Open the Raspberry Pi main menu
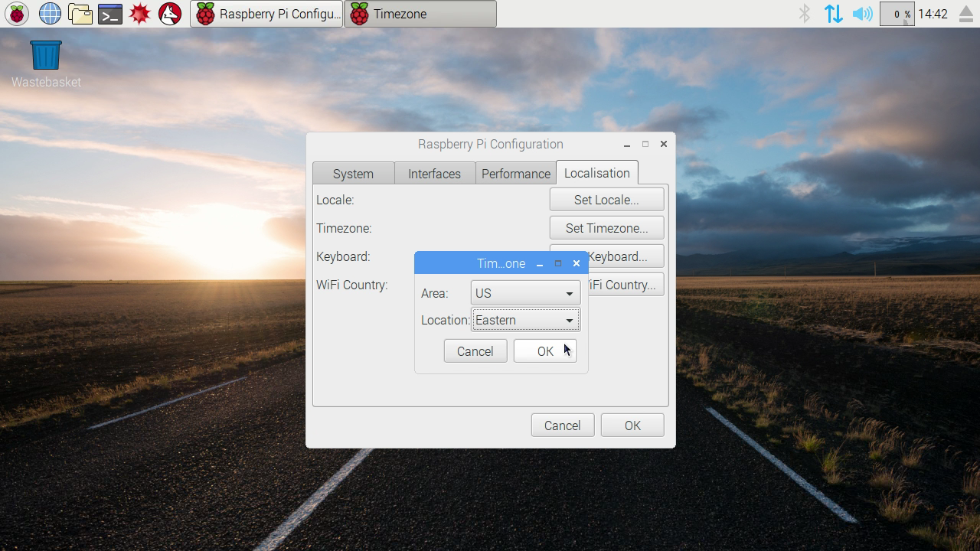980x551 pixels. point(17,14)
